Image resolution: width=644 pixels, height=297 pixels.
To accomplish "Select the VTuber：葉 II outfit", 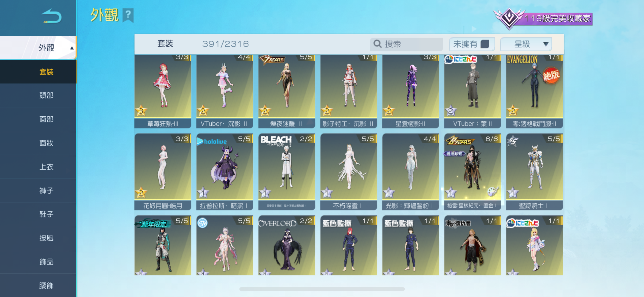I will [473, 91].
